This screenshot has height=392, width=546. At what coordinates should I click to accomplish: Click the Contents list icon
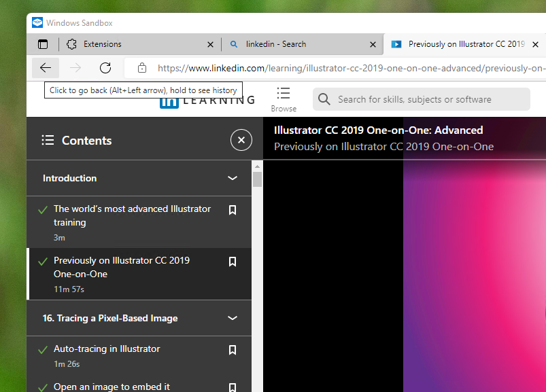pyautogui.click(x=48, y=140)
